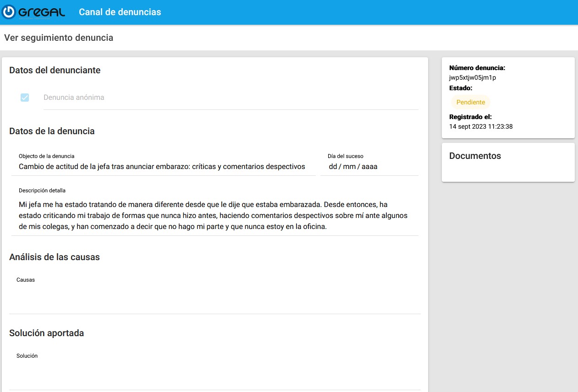The width and height of the screenshot is (578, 392).
Task: Click the Objecto de la denuncia field
Action: point(162,167)
